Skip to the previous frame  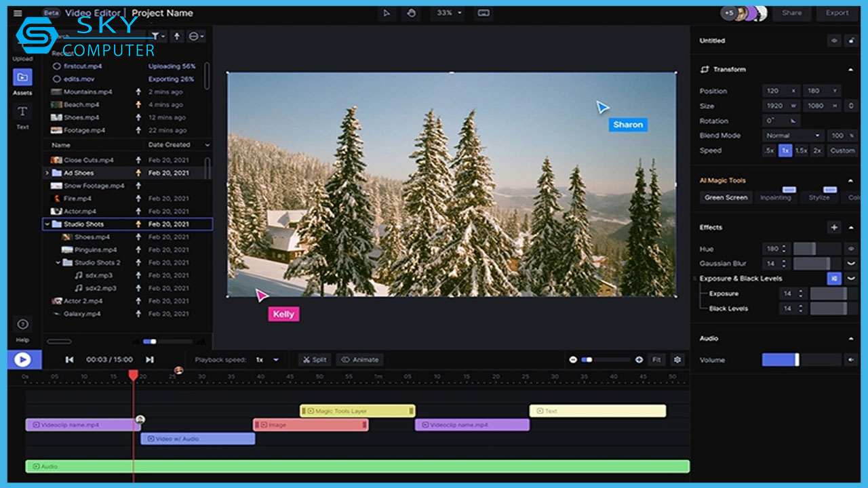pyautogui.click(x=69, y=360)
